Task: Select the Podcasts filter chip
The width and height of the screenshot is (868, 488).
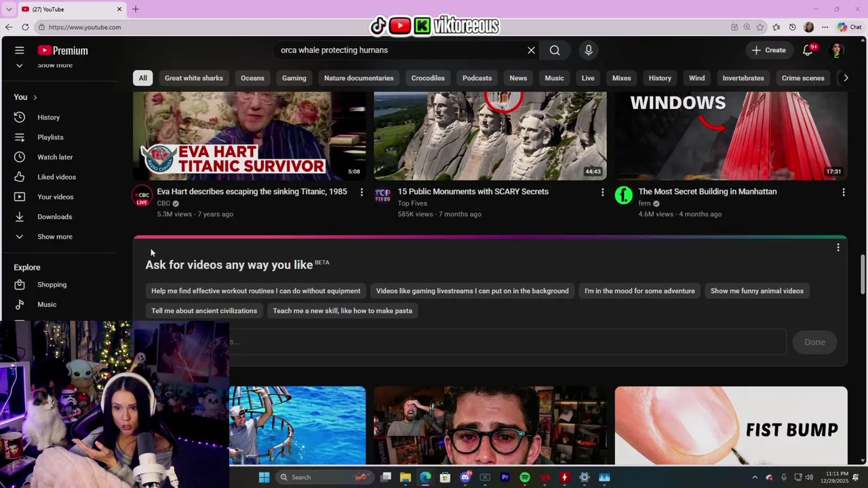Action: (477, 78)
